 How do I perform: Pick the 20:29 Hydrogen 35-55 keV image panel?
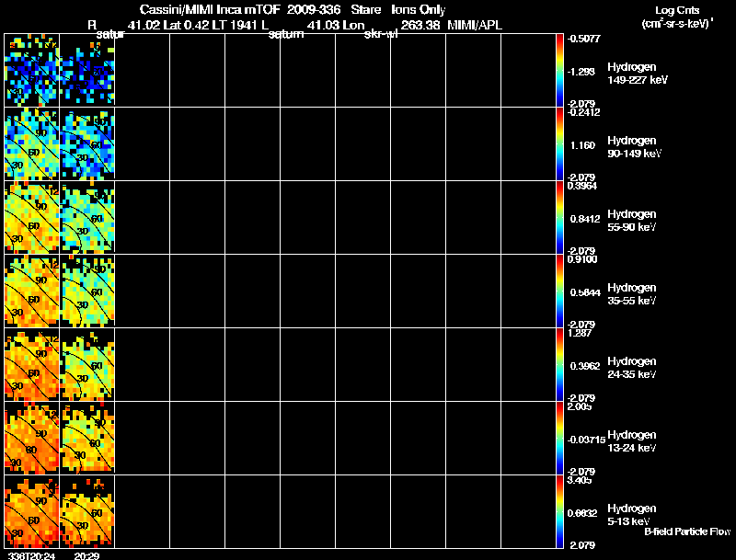(87, 291)
